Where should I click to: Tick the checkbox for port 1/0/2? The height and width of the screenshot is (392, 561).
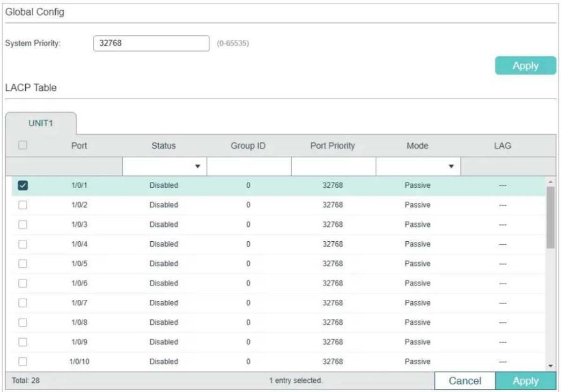[x=22, y=205]
